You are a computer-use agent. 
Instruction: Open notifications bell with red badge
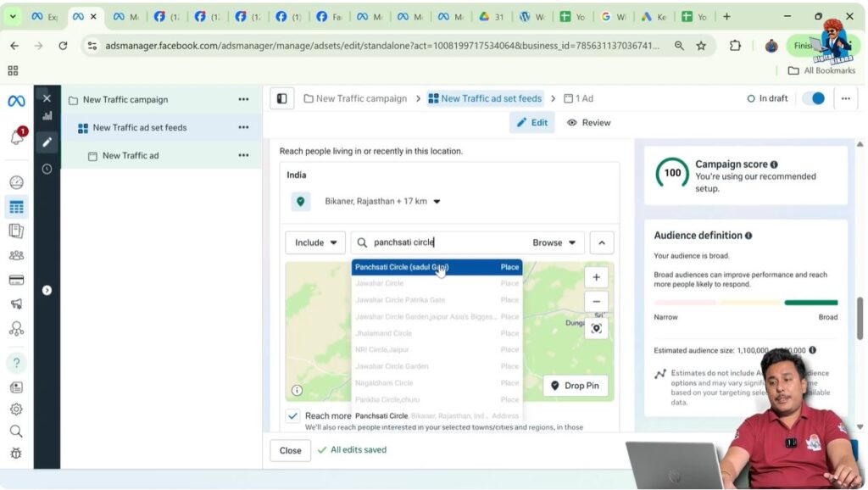pos(18,136)
